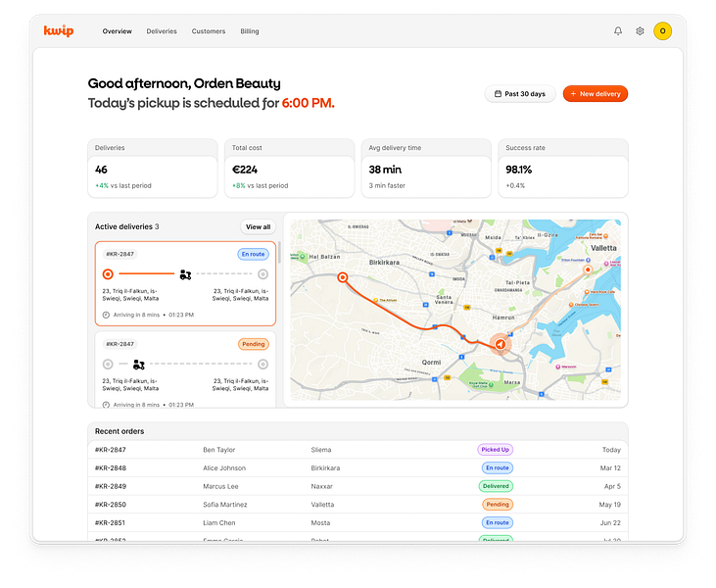Click the Naxxar location cell
This screenshot has height=588, width=716.
point(322,487)
